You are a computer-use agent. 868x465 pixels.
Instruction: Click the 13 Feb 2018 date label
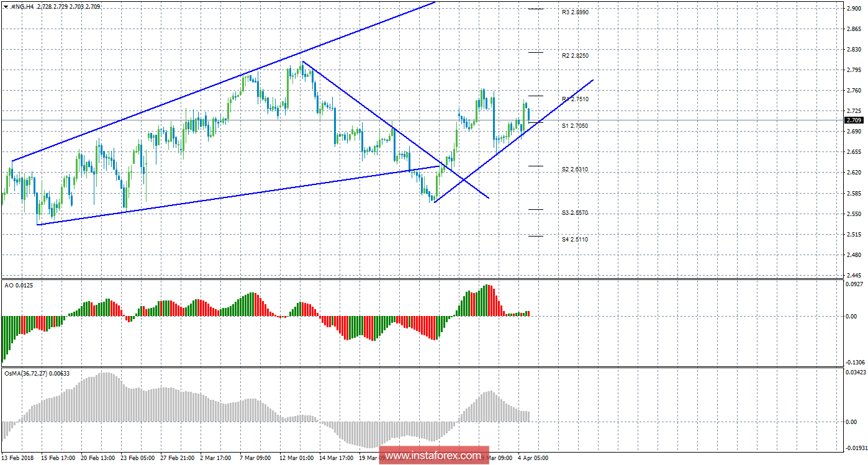pyautogui.click(x=18, y=458)
